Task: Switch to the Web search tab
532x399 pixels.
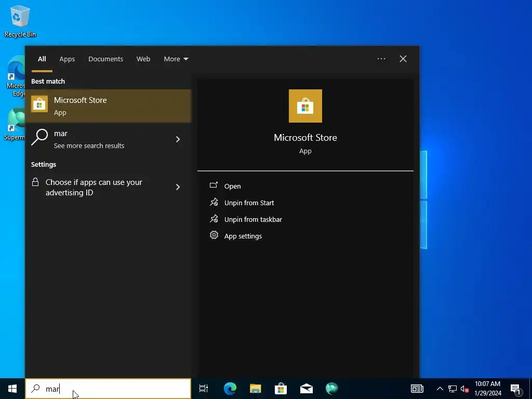Action: tap(143, 59)
